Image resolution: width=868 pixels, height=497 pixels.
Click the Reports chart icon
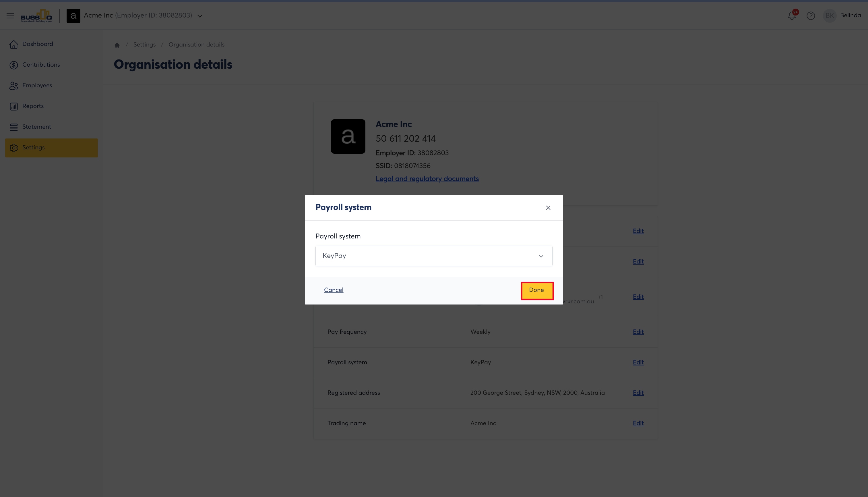14,107
